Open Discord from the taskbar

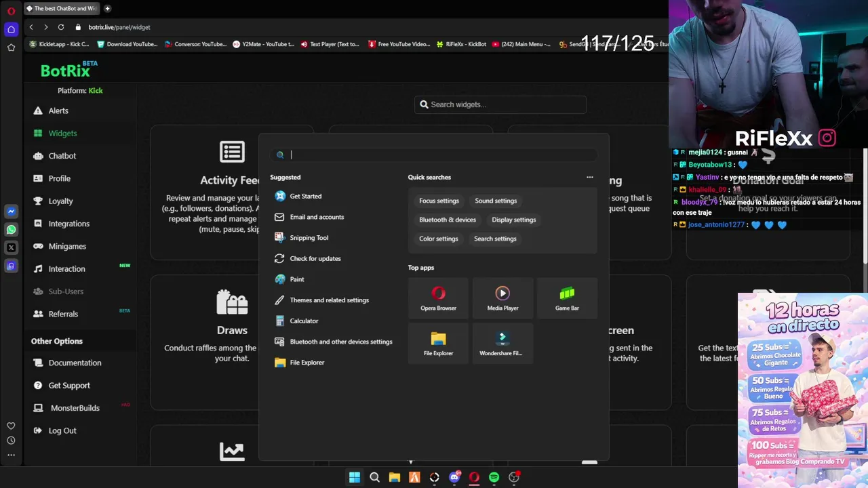click(454, 478)
